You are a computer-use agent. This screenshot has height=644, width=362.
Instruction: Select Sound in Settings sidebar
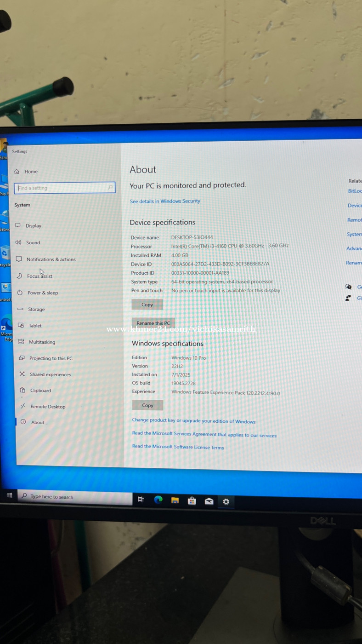[33, 242]
